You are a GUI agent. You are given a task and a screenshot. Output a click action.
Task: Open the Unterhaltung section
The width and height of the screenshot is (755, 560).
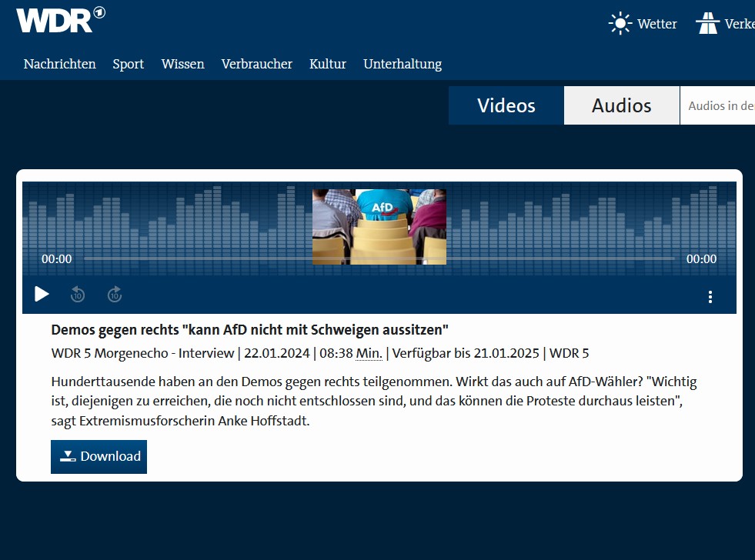pyautogui.click(x=403, y=64)
